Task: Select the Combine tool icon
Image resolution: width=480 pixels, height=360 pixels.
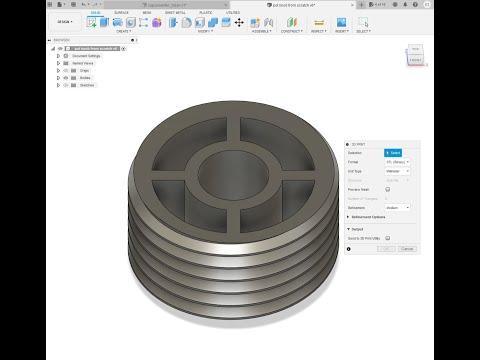Action: [213, 22]
